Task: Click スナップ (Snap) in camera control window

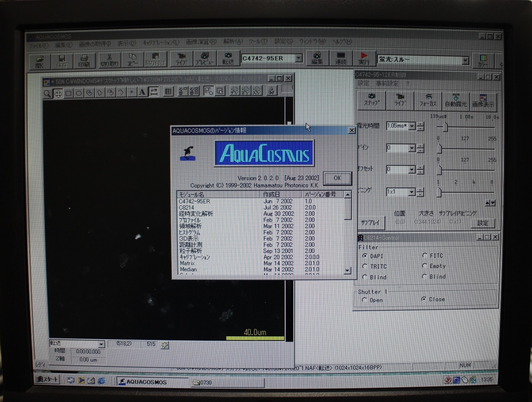Action: 372,100
